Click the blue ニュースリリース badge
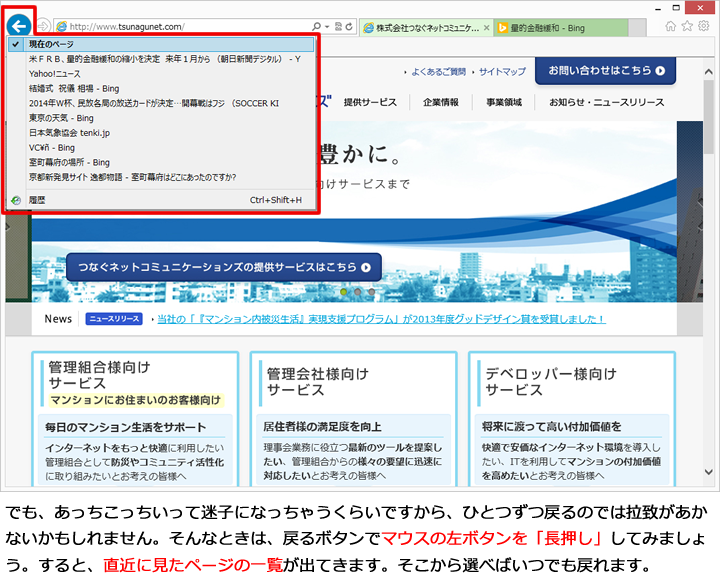Screen dimensions: 720x582 coord(114,319)
